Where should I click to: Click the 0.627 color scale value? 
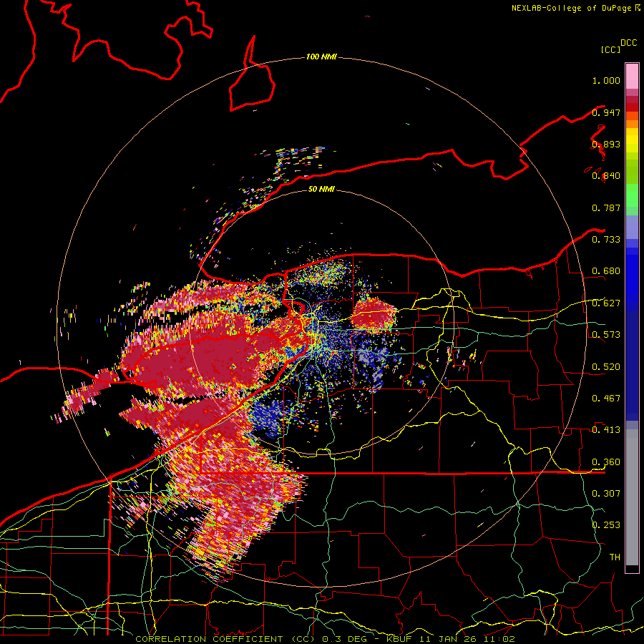click(606, 303)
